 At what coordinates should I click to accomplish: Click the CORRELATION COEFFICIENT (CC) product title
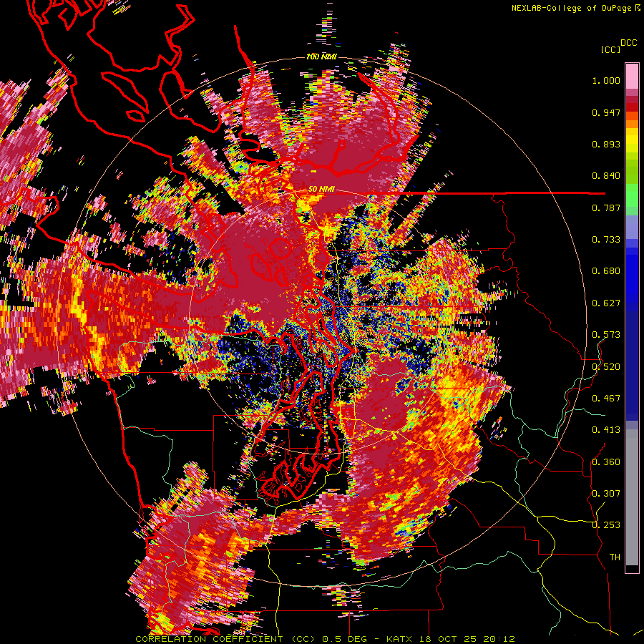[226, 639]
